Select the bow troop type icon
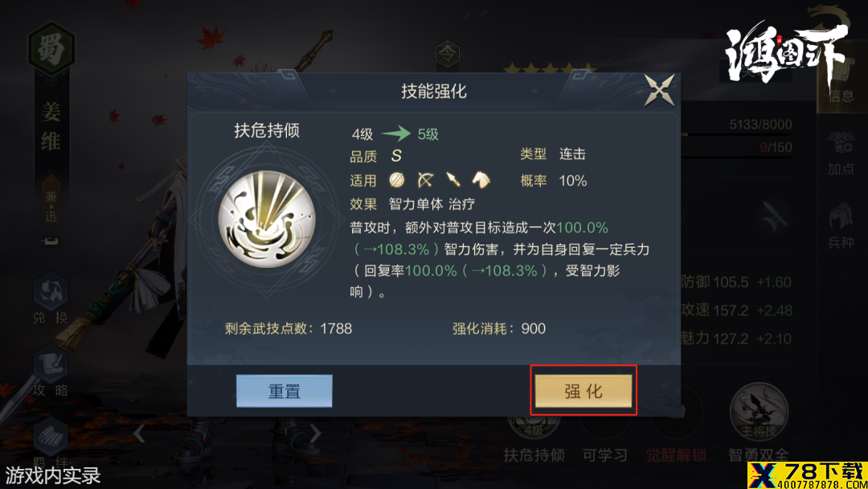 pyautogui.click(x=425, y=180)
